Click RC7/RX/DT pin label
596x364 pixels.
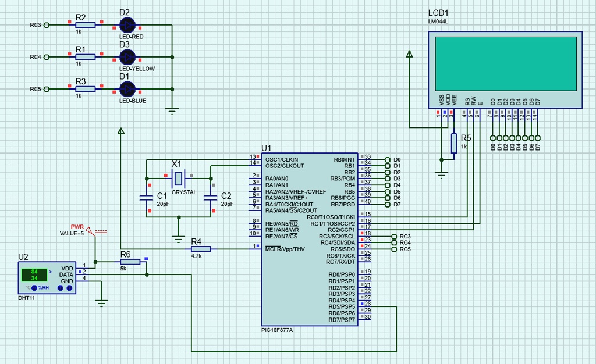click(x=340, y=262)
